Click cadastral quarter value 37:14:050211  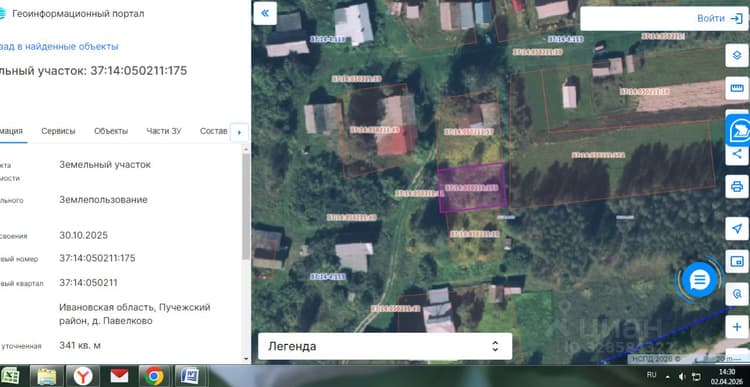click(88, 283)
